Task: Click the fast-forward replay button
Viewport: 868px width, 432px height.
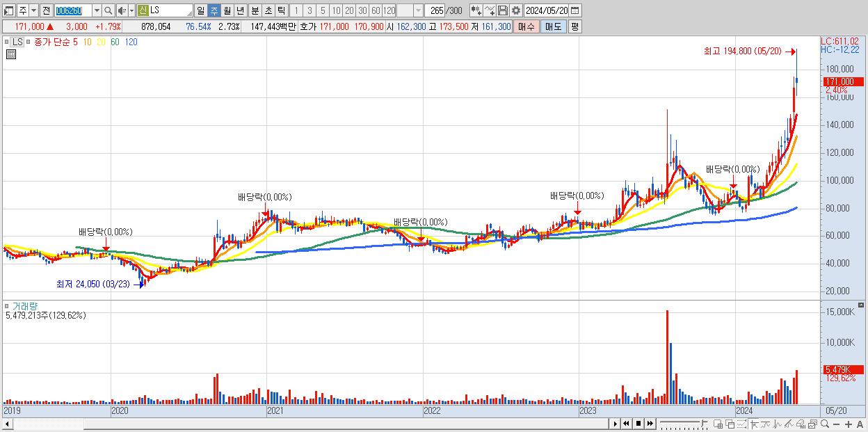Action: (x=650, y=424)
